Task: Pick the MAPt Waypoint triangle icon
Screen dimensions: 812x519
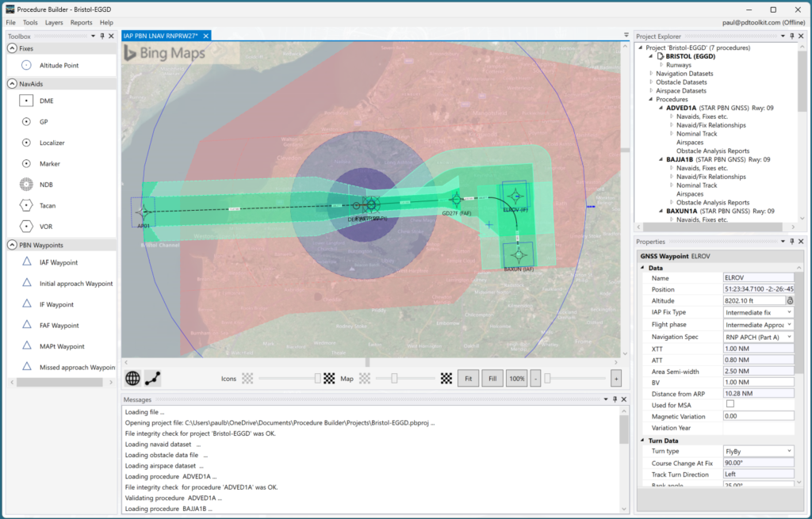Action: click(x=27, y=345)
